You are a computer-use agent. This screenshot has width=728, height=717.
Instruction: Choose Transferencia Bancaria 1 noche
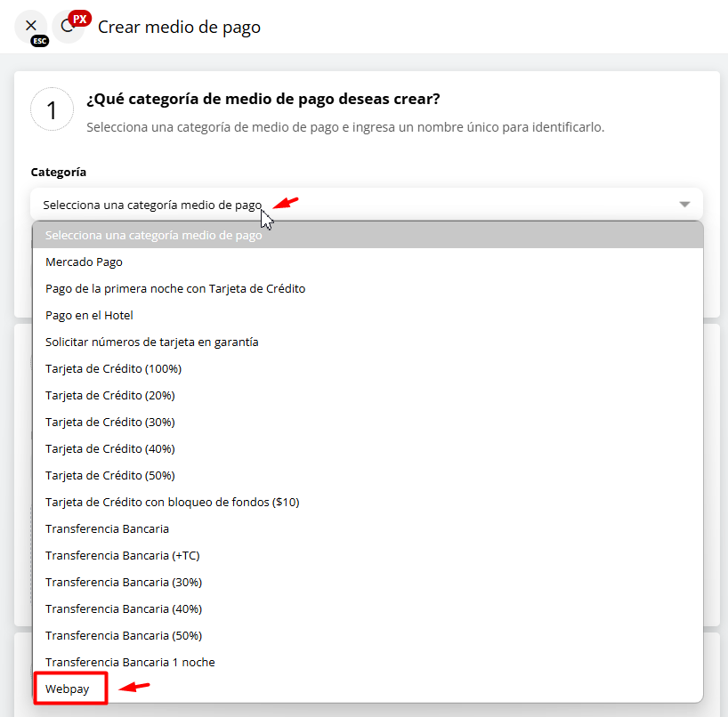click(x=130, y=663)
